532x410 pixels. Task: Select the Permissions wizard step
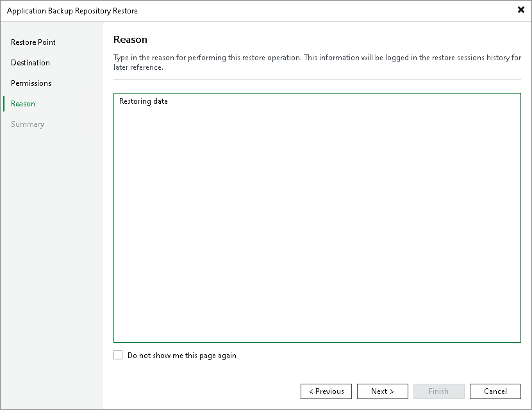31,83
